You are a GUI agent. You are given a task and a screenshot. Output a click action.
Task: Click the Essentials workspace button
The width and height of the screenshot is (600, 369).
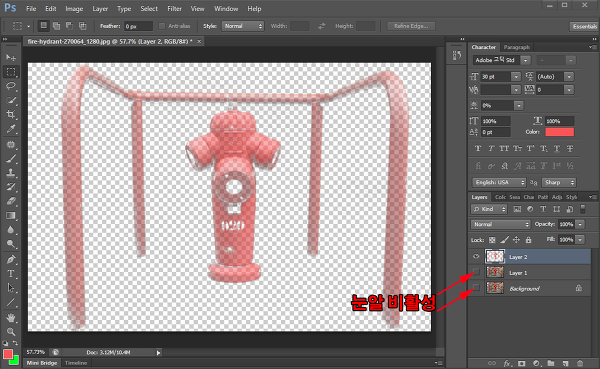(584, 26)
